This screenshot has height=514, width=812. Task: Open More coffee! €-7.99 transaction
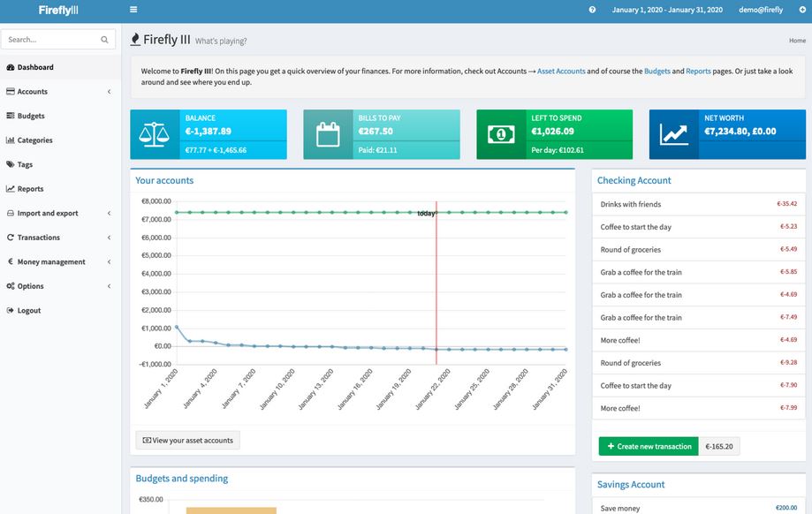click(620, 408)
